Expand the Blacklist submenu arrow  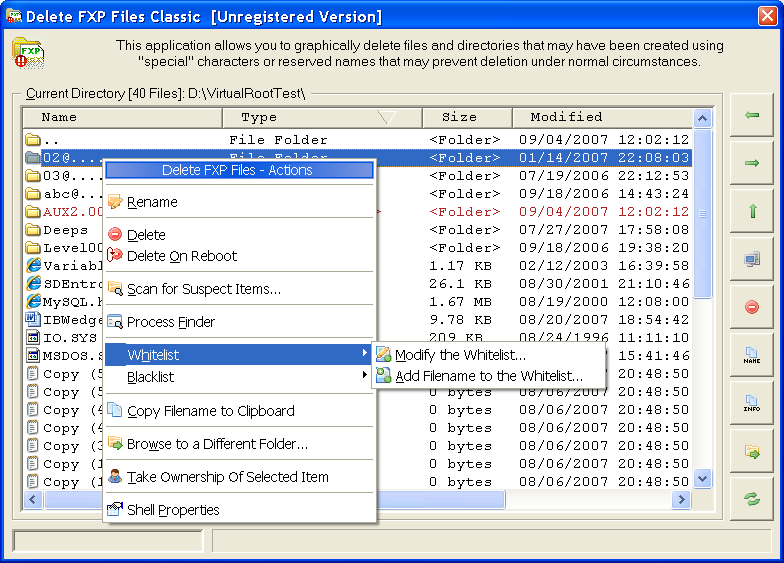[x=364, y=374]
